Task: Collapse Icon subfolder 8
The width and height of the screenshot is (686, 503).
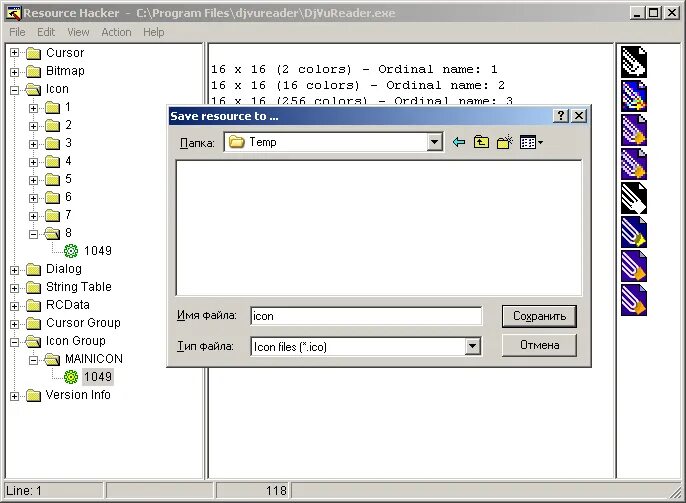Action: tap(33, 234)
